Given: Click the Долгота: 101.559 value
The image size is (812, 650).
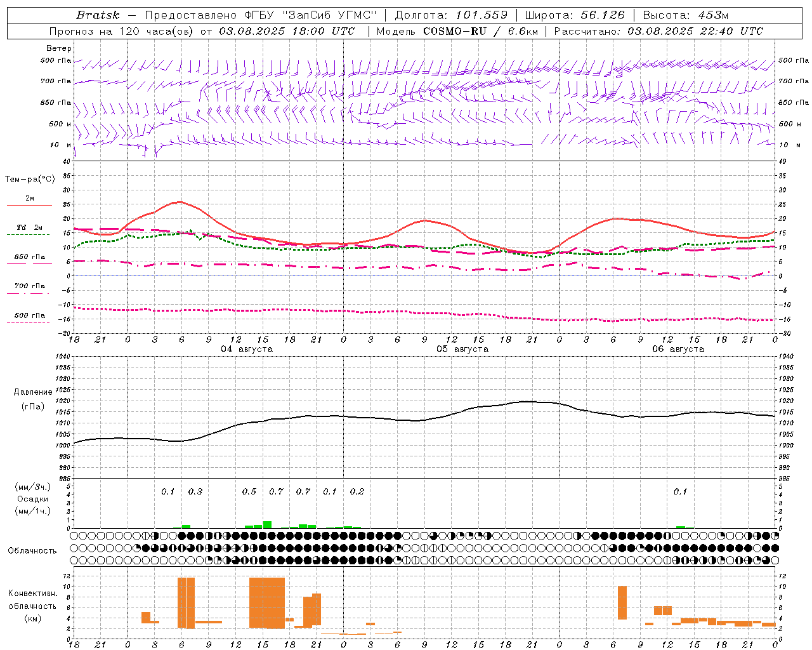Looking at the screenshot, I should [x=451, y=15].
